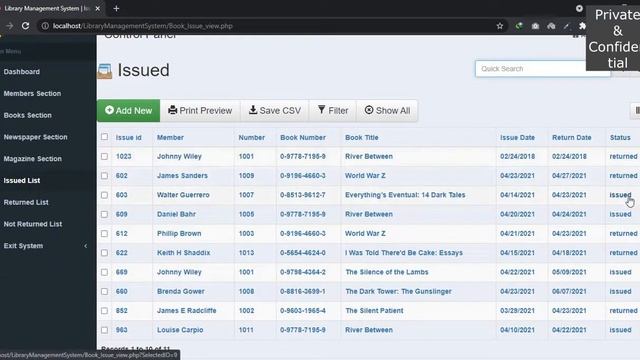This screenshot has width=640, height=360.
Task: Click the green refresh extension icon
Action: (x=519, y=26)
